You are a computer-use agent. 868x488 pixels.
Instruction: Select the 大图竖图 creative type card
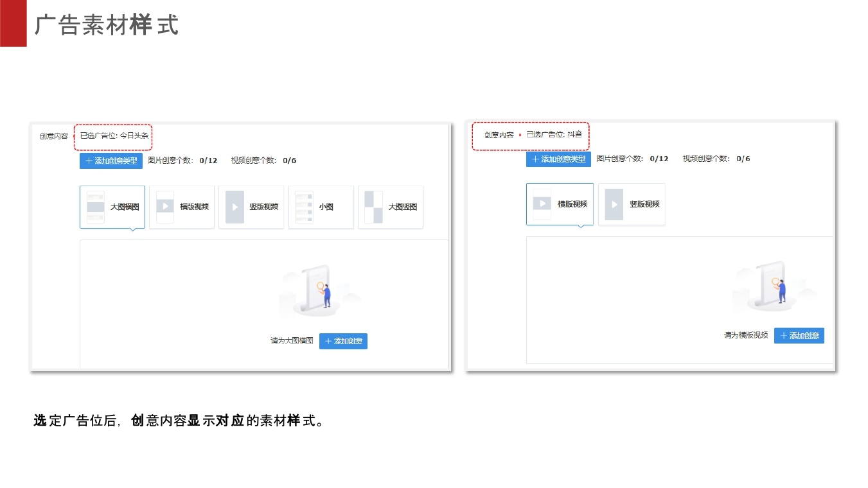tap(390, 207)
